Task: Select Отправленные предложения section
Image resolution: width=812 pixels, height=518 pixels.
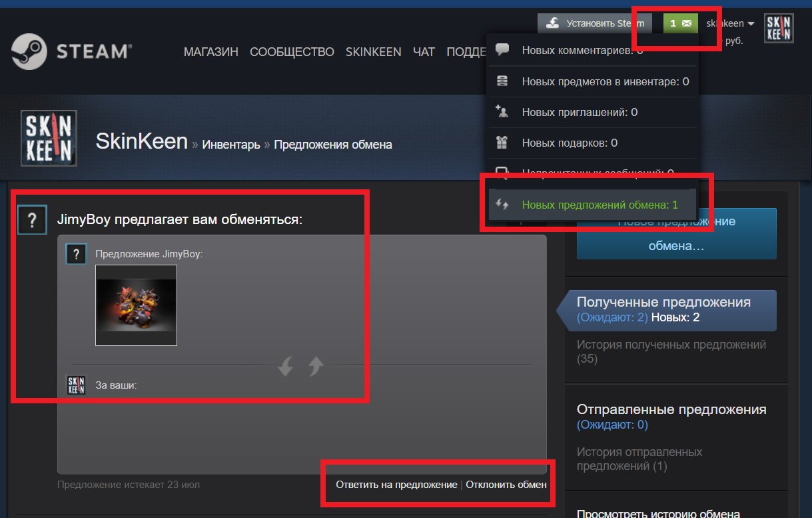Action: (671, 409)
